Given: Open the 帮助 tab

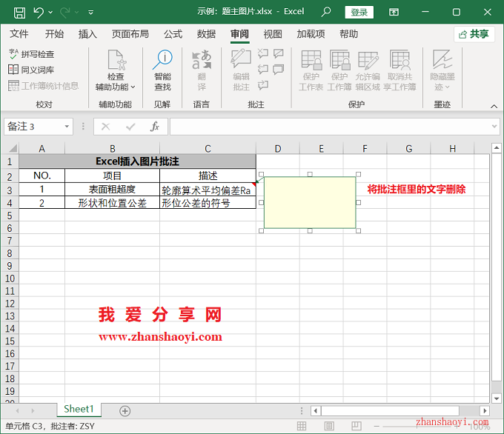Looking at the screenshot, I should coord(349,34).
